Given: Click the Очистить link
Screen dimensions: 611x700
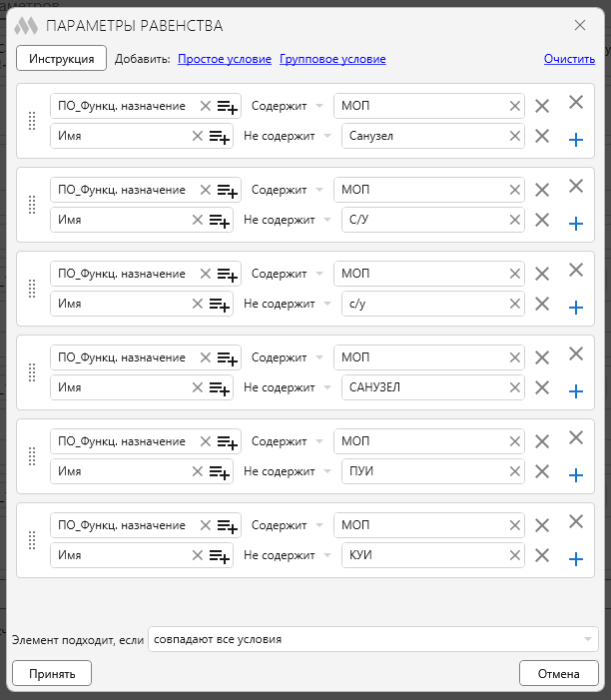Looking at the screenshot, I should coord(569,59).
